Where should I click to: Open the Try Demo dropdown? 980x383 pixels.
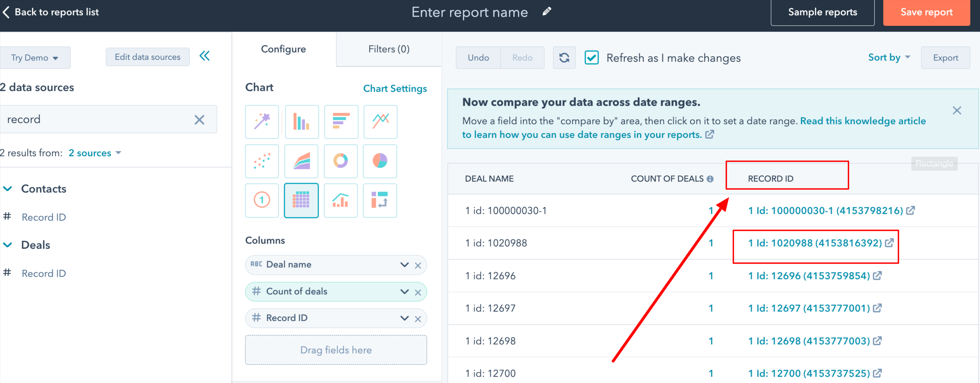(35, 57)
